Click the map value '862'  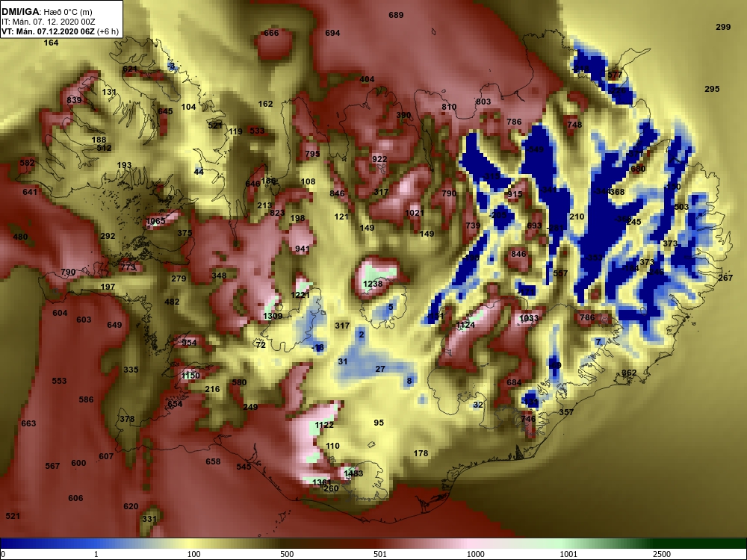point(629,373)
